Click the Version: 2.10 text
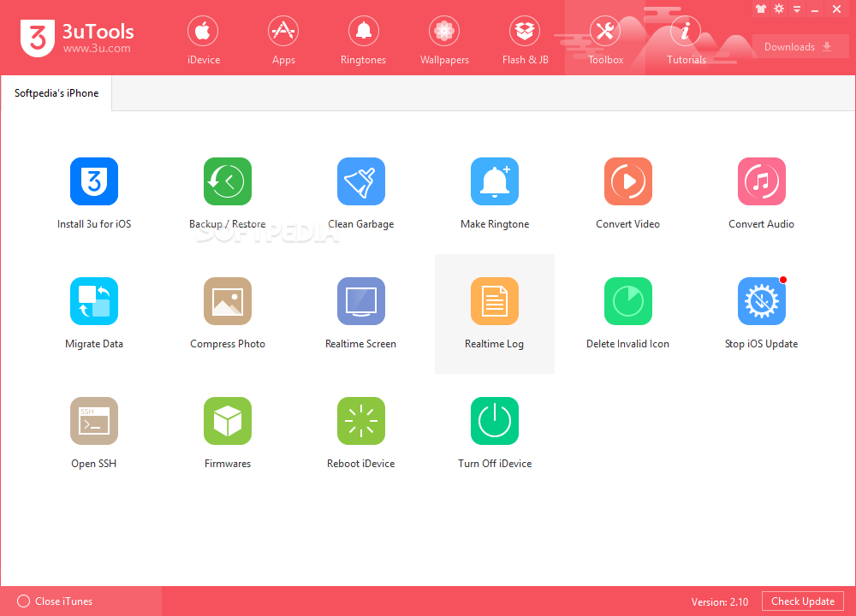Viewport: 856px width, 616px height. 720,601
